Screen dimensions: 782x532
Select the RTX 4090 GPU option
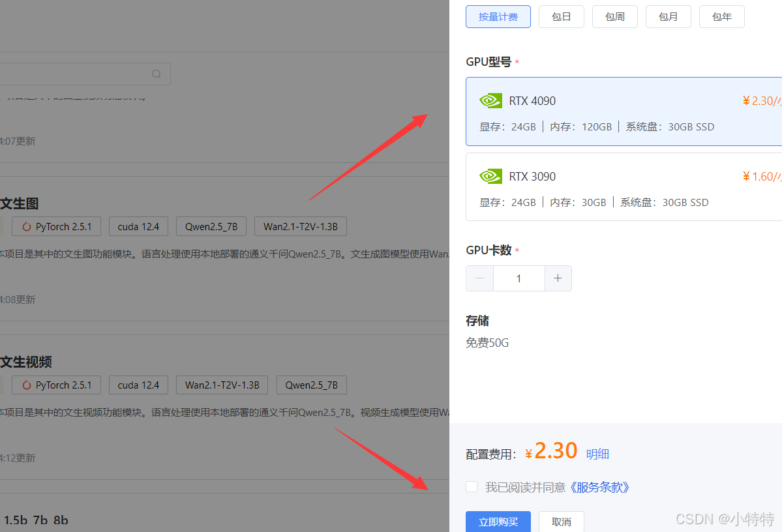click(620, 111)
